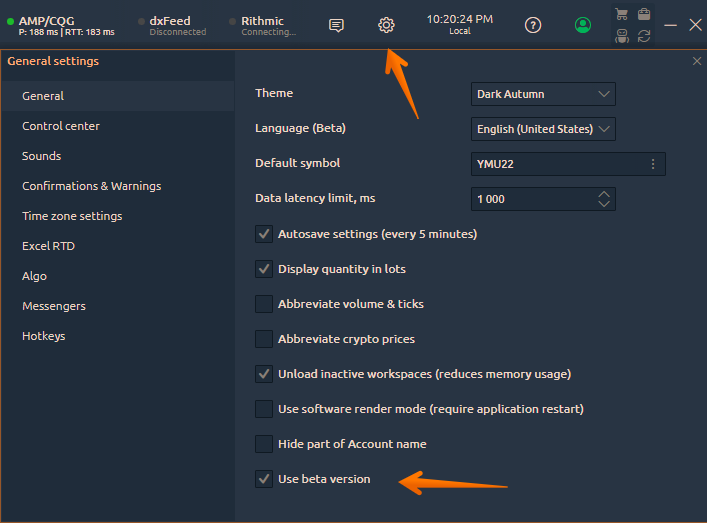Open Time zone settings section
The height and width of the screenshot is (523, 707).
tap(72, 216)
